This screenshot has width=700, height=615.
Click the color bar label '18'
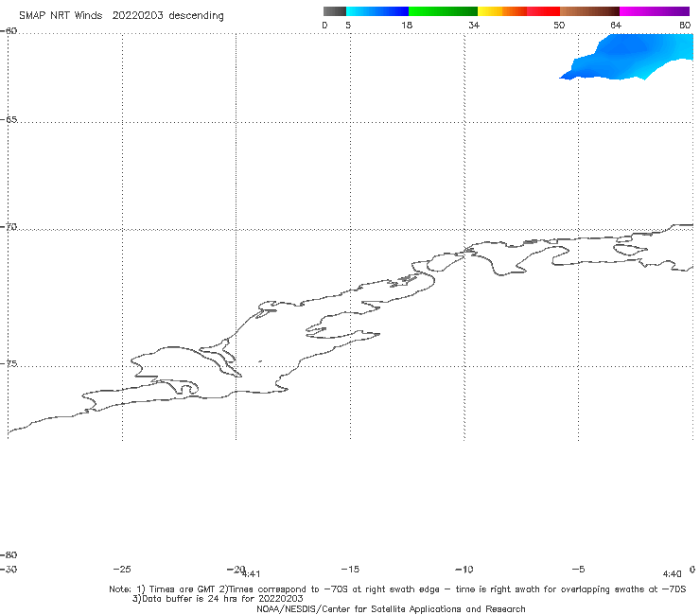(407, 25)
